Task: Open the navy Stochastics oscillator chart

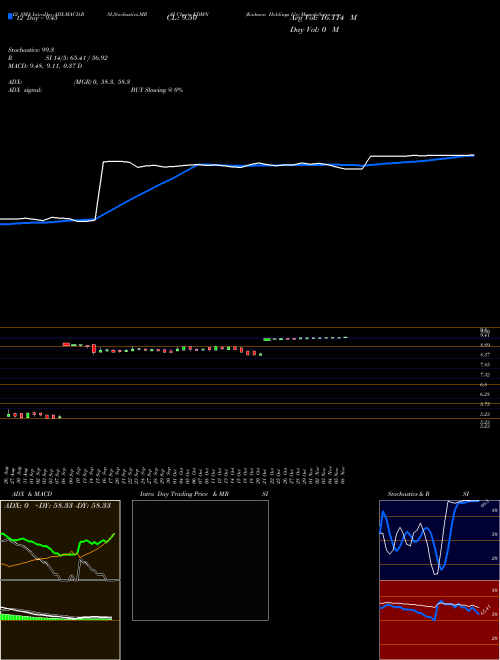Action: point(439,540)
